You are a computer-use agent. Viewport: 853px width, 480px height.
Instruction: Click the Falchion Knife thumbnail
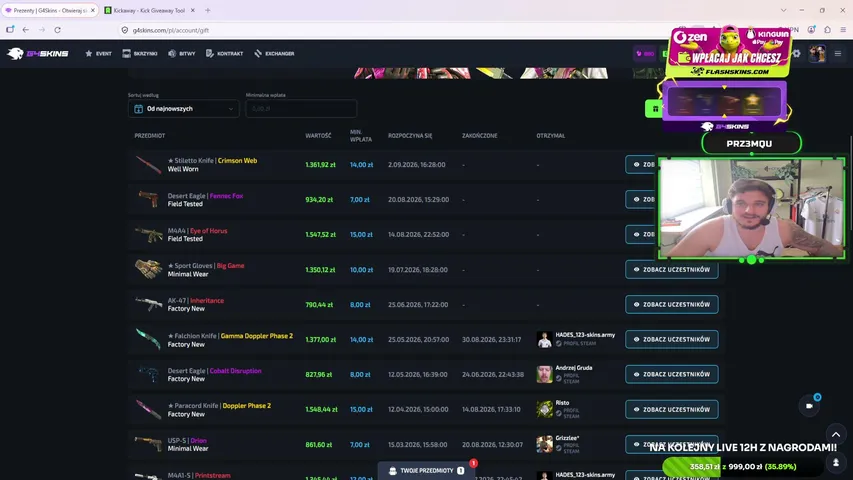tap(149, 339)
